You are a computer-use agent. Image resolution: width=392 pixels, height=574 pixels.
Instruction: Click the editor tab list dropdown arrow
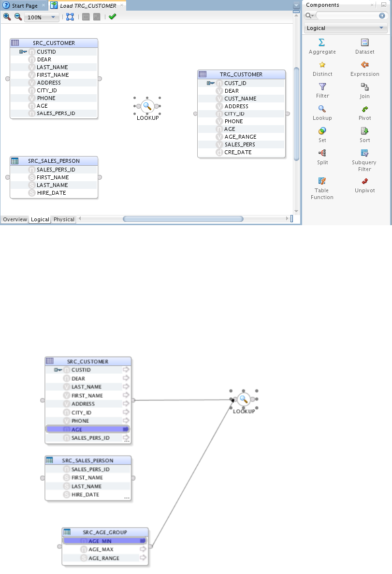pyautogui.click(x=296, y=5)
